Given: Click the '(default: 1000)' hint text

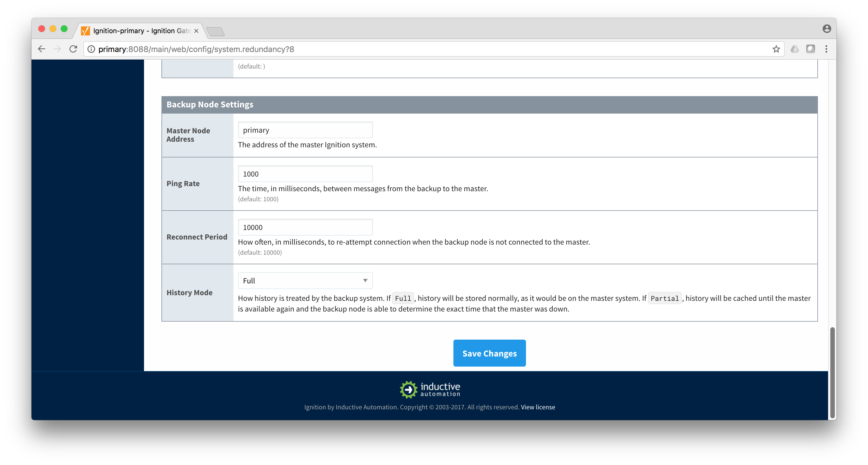Looking at the screenshot, I should tap(258, 199).
